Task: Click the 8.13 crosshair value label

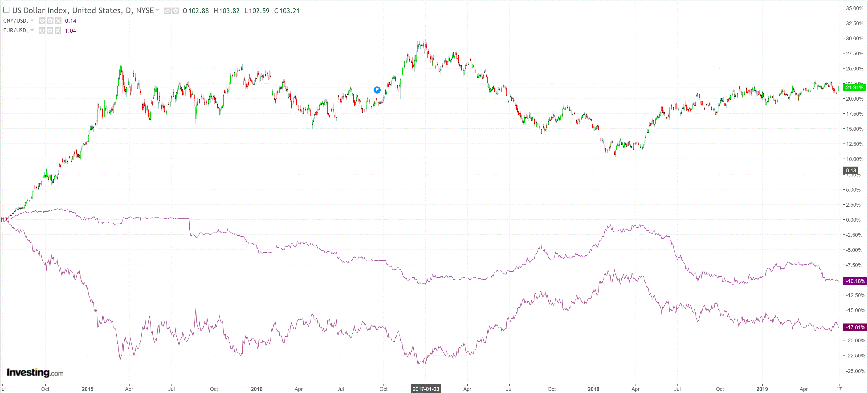Action: 851,170
